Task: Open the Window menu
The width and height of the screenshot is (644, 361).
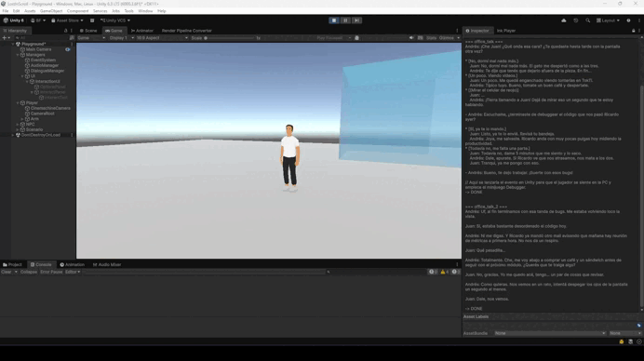Action: coord(145,11)
